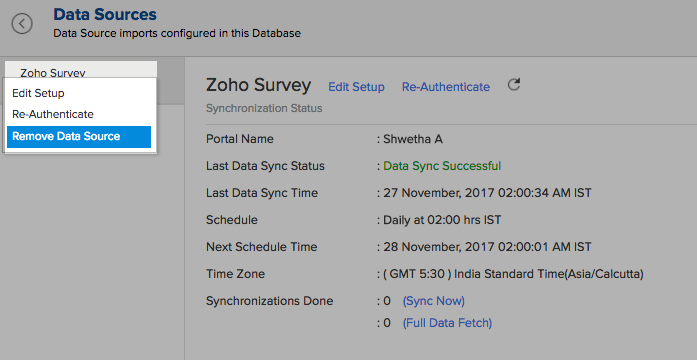
Task: Click the Time Zone label
Action: tap(235, 274)
